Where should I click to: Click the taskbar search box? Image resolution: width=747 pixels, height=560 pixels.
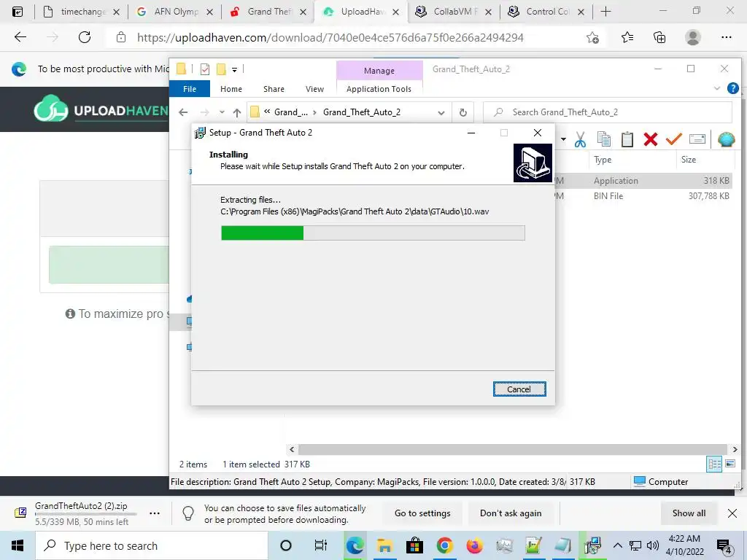(x=152, y=545)
